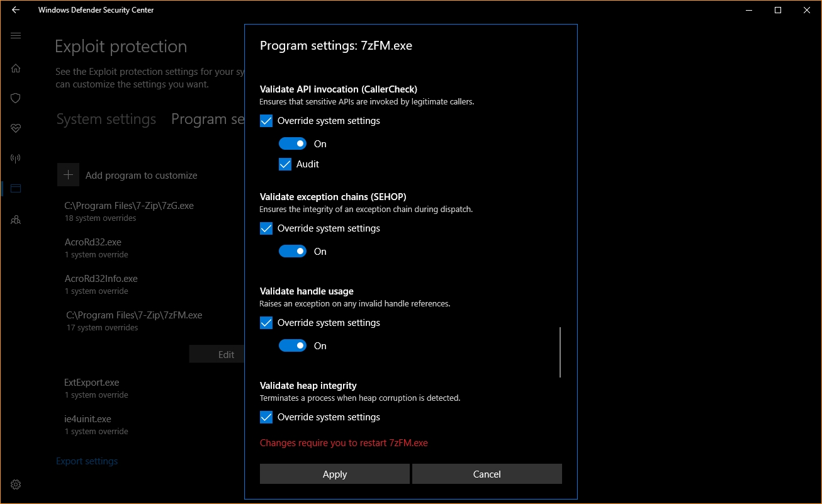The image size is (822, 504).
Task: Uncheck the Audit checkbox
Action: [285, 164]
